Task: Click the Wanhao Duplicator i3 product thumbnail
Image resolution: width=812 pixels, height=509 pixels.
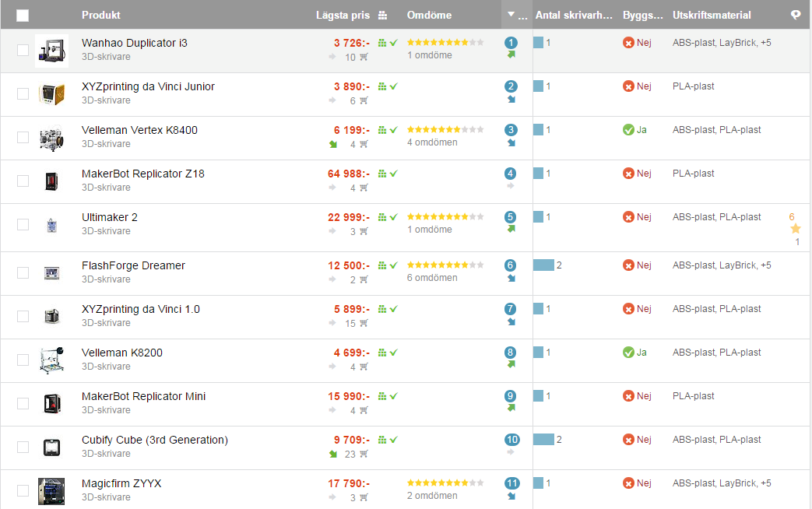Action: [x=52, y=51]
